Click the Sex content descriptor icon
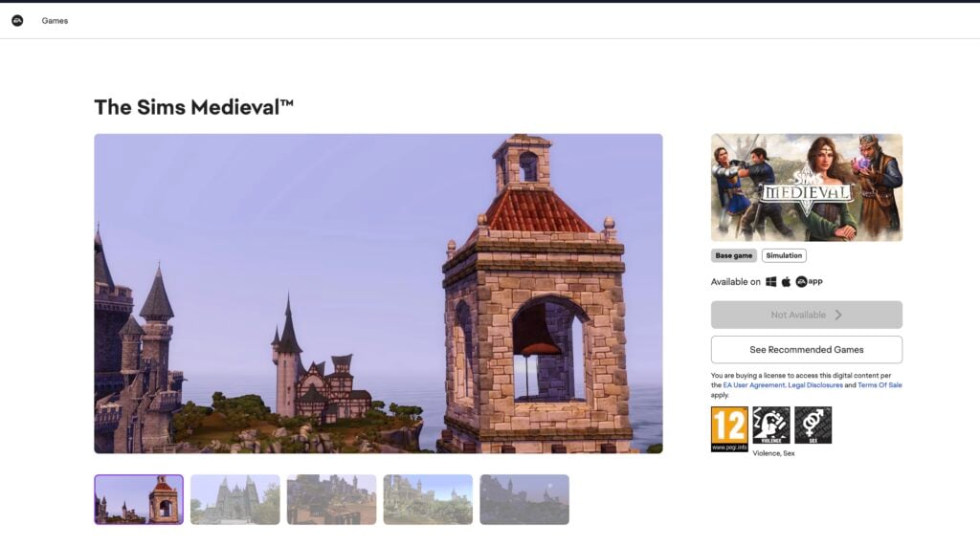 tap(813, 425)
